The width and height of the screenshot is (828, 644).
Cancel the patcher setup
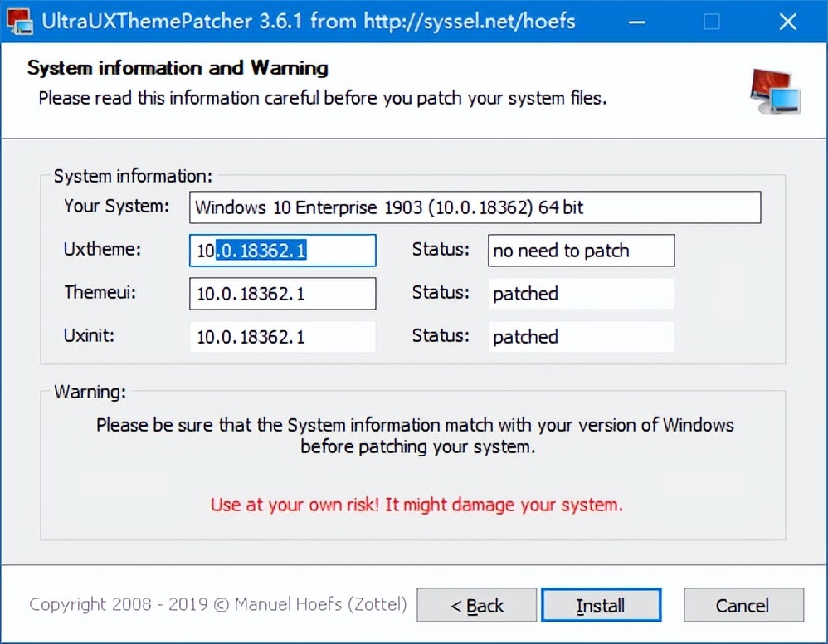click(743, 605)
